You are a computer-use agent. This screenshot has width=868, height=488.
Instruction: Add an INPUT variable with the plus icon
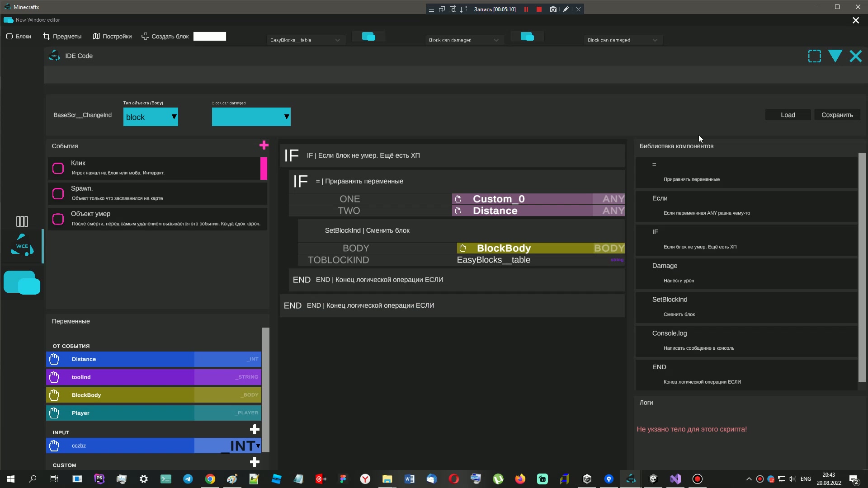pyautogui.click(x=255, y=429)
